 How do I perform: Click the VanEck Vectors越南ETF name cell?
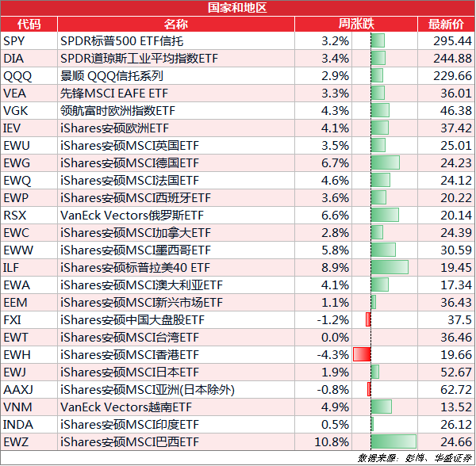pos(176,407)
